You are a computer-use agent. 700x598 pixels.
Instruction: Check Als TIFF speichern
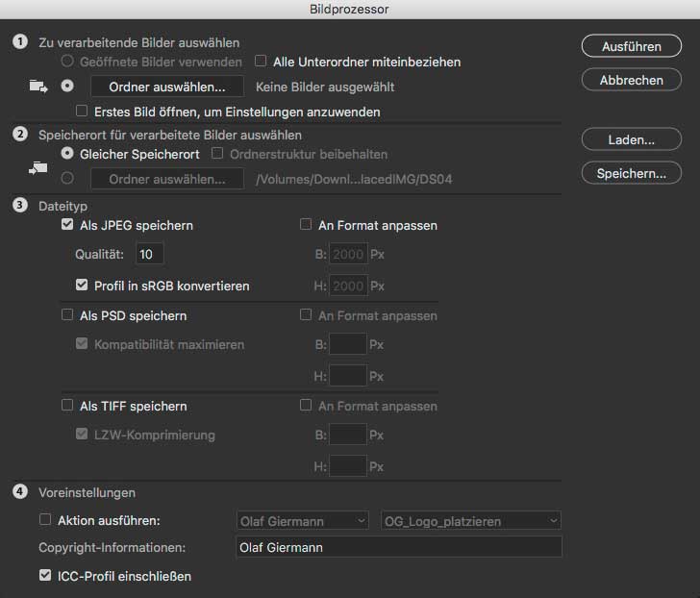pyautogui.click(x=67, y=405)
